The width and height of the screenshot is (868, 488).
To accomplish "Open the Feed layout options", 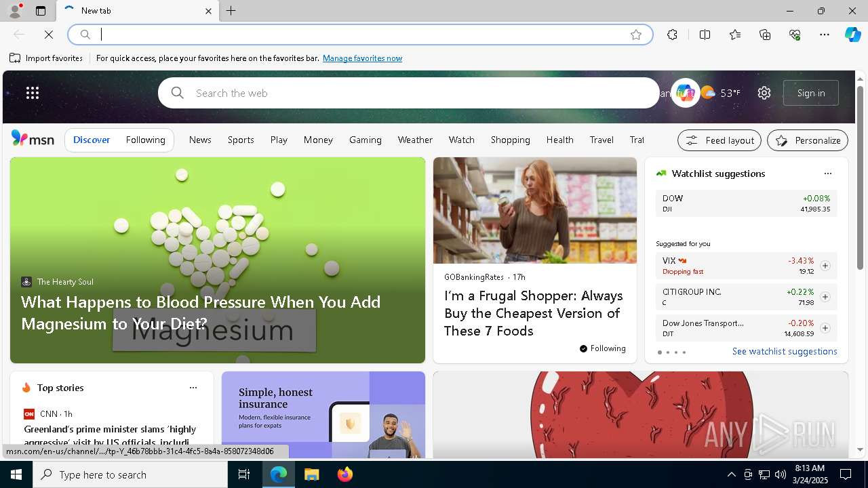I will pos(719,140).
